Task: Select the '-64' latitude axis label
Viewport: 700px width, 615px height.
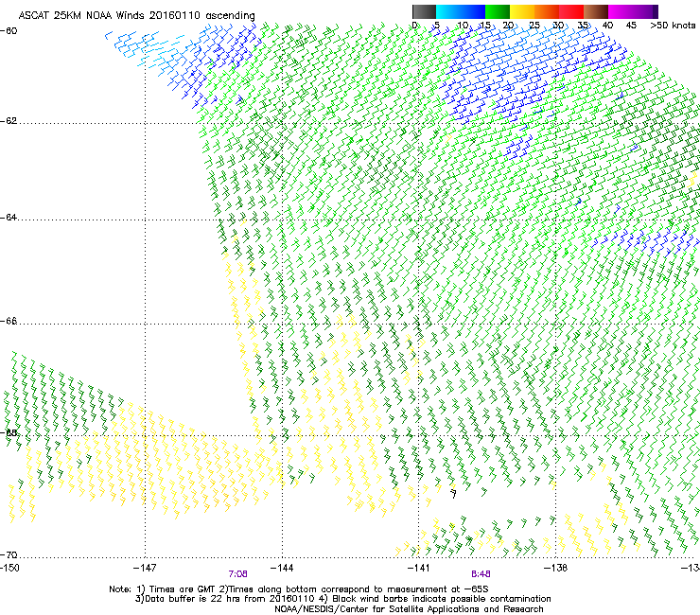Action: pyautogui.click(x=9, y=218)
